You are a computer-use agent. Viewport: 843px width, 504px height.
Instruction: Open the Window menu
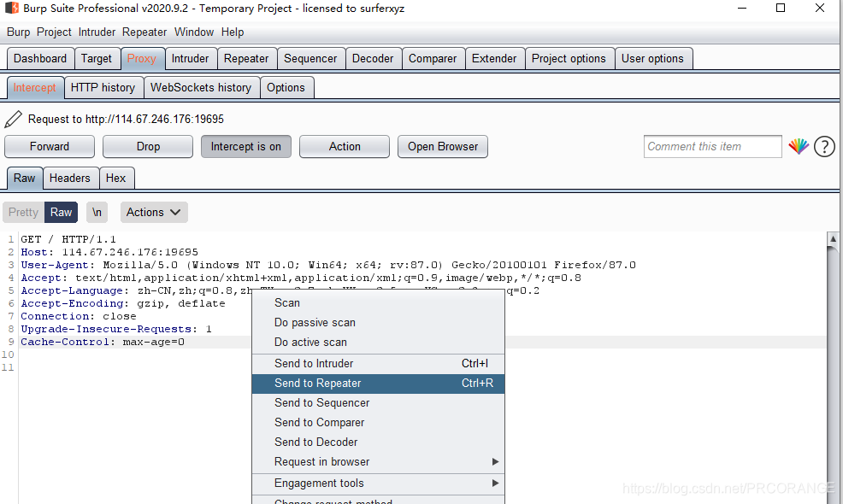pos(194,32)
